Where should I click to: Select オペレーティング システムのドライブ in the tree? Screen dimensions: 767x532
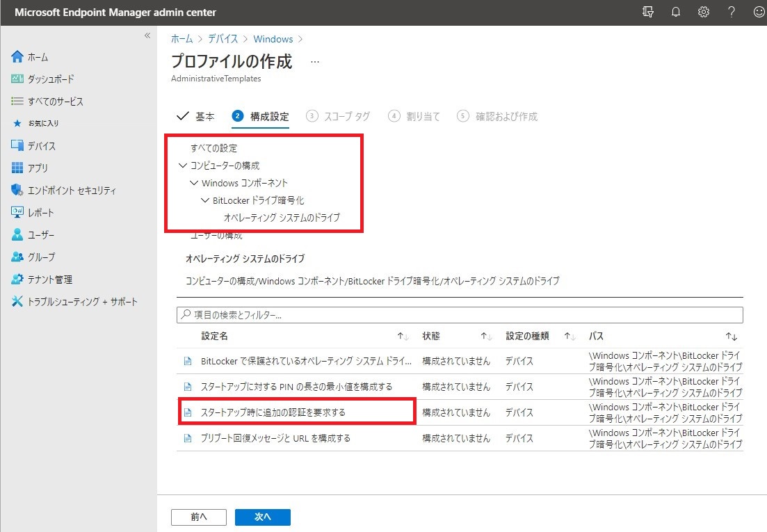point(282,218)
